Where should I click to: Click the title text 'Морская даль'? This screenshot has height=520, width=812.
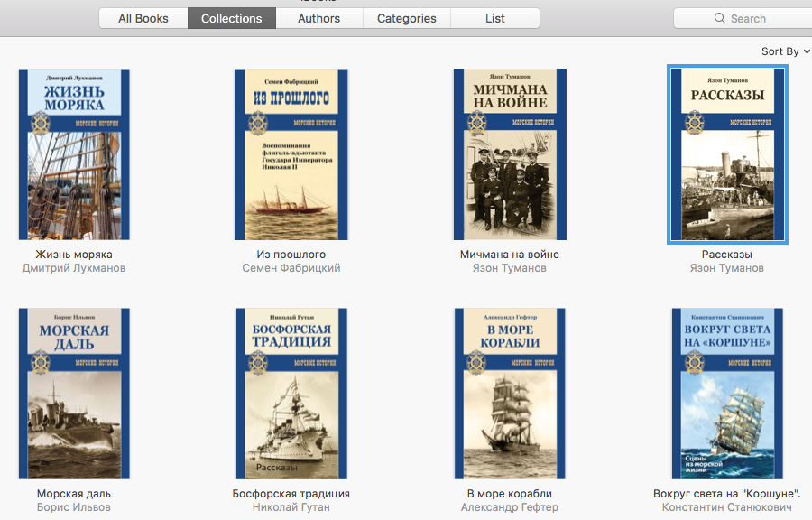(74, 494)
